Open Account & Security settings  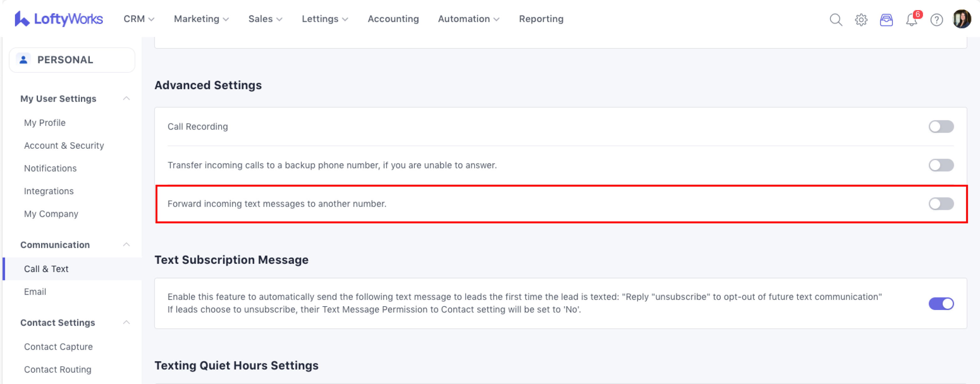pyautogui.click(x=64, y=145)
